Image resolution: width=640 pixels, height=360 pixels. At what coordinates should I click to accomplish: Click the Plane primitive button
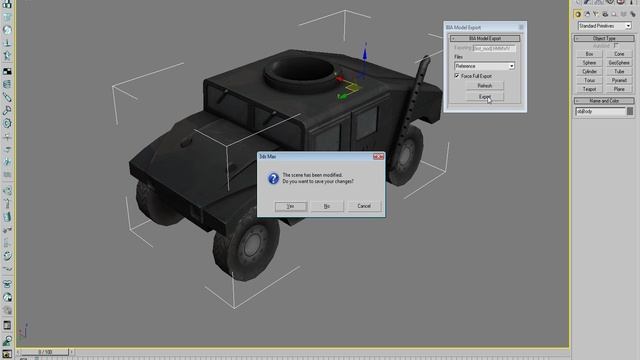coord(619,89)
